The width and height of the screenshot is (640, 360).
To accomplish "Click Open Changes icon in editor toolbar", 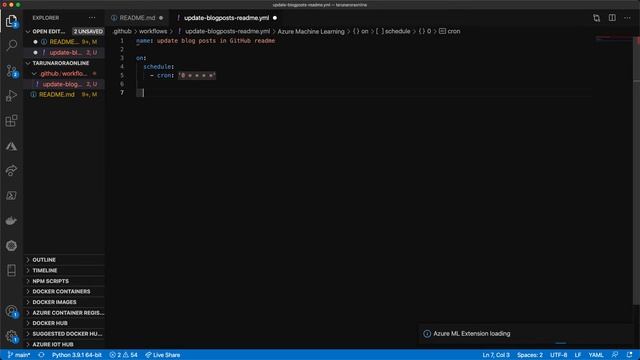I will 596,18.
